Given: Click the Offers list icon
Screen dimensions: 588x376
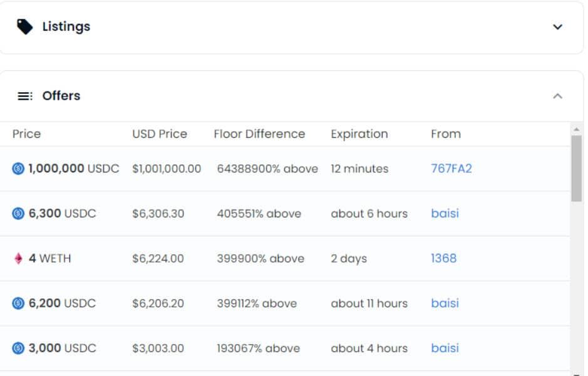Looking at the screenshot, I should point(25,96).
